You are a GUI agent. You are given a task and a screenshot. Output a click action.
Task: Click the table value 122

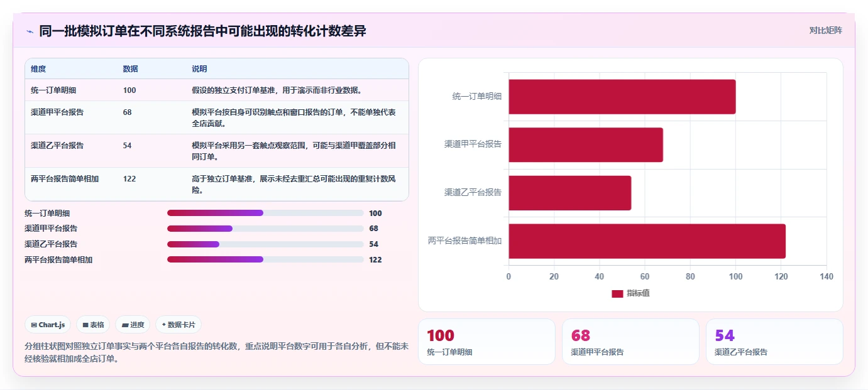[129, 179]
